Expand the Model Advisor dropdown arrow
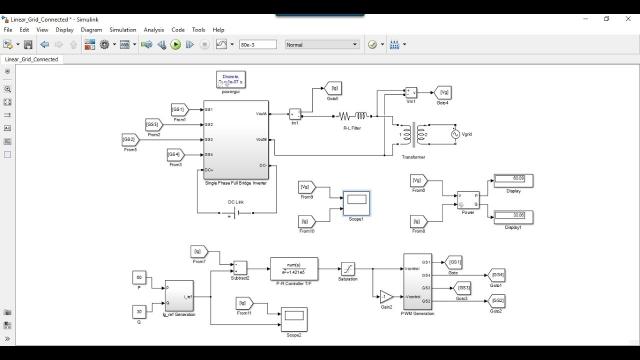The height and width of the screenshot is (360, 640). (382, 44)
